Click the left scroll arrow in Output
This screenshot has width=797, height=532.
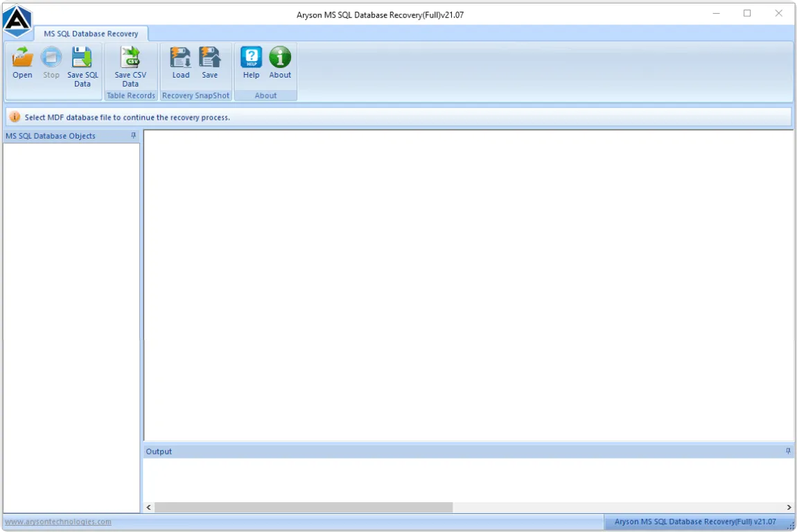click(x=148, y=506)
